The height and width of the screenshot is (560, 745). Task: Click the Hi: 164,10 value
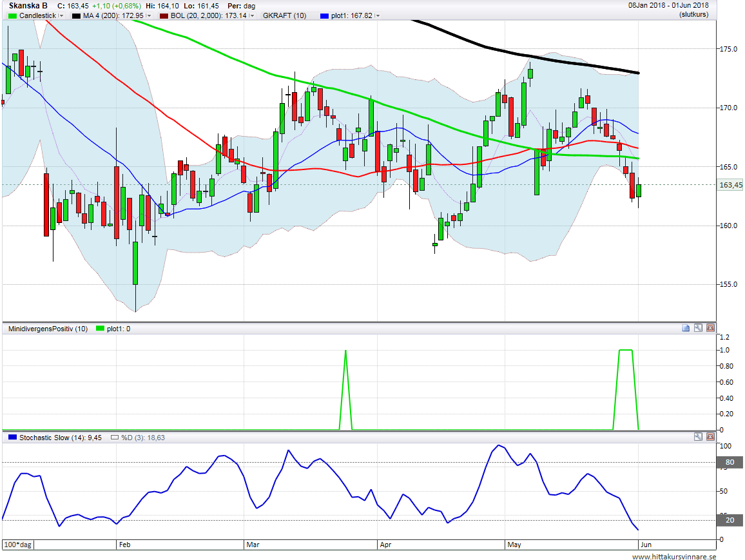tap(162, 6)
